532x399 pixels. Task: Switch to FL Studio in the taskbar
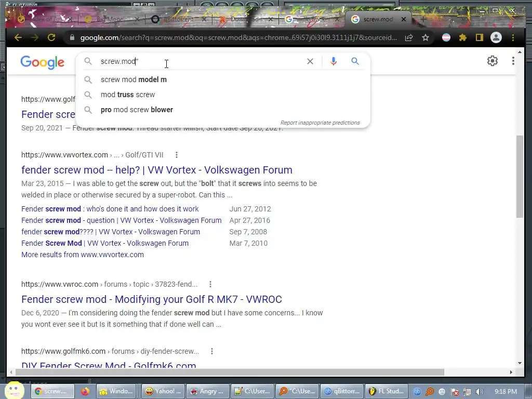click(x=386, y=392)
